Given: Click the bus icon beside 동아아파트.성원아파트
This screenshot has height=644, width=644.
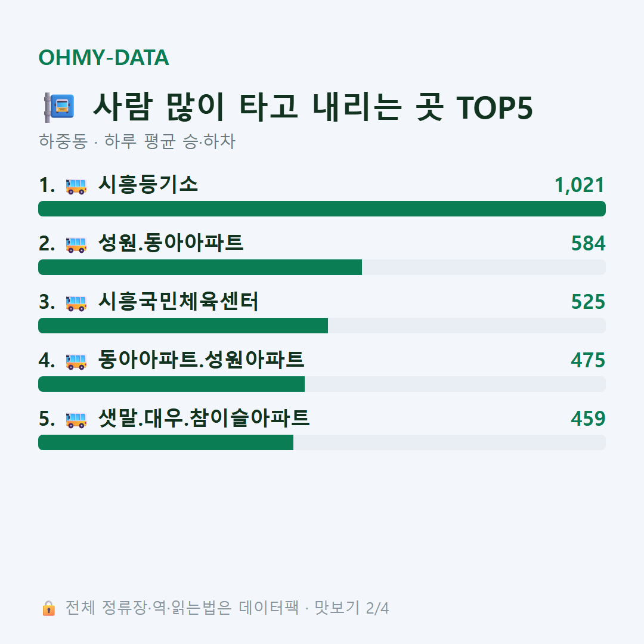Looking at the screenshot, I should pos(76,361).
